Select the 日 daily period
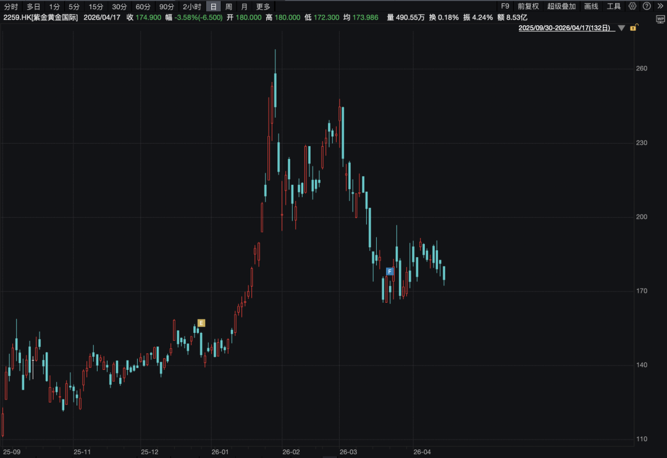Viewport: 667px width, 458px height. (212, 6)
